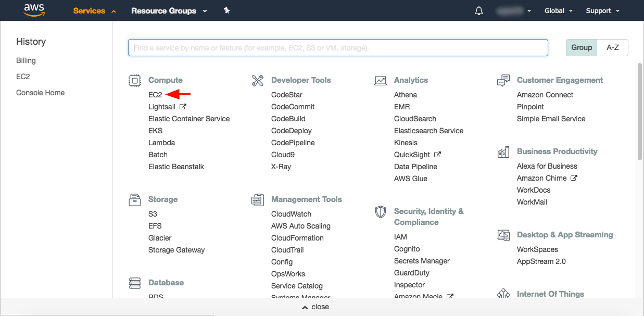Open CloudTrail
The image size is (644, 316).
(287, 250)
